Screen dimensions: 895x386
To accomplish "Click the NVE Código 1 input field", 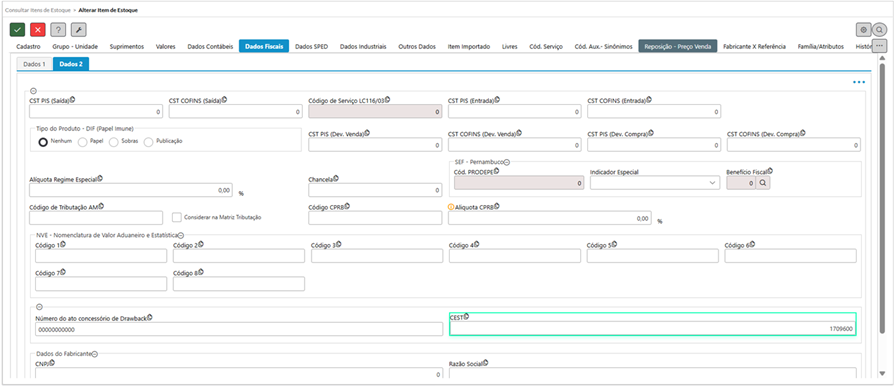I will 101,256.
